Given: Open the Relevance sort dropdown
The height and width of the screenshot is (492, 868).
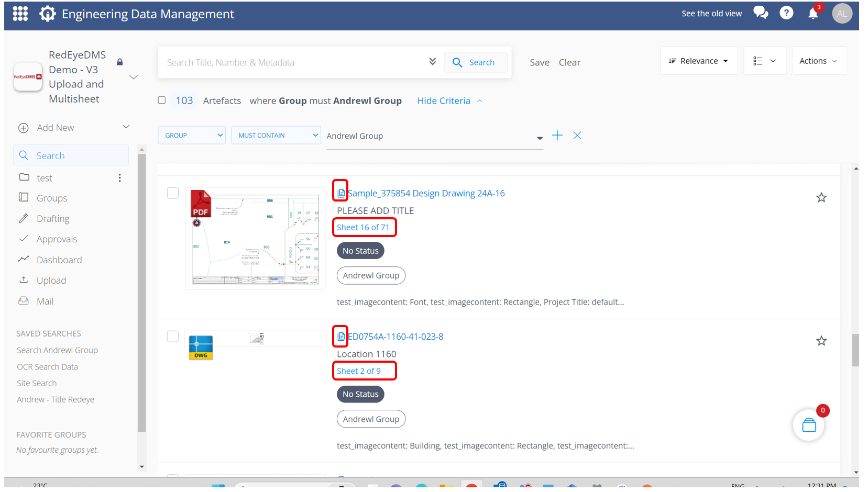Looking at the screenshot, I should coord(698,61).
